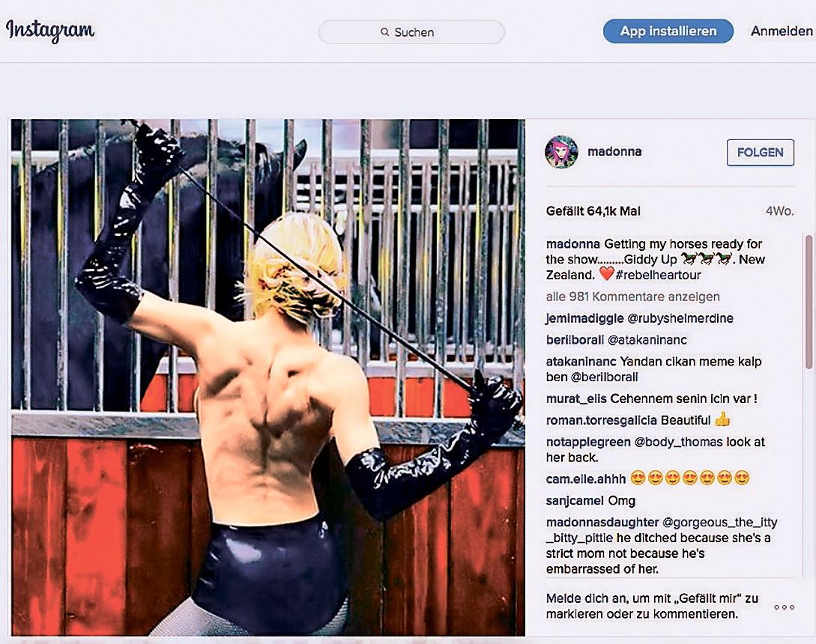This screenshot has width=816, height=644.
Task: Click the comments panel scrollbar
Action: [810, 302]
